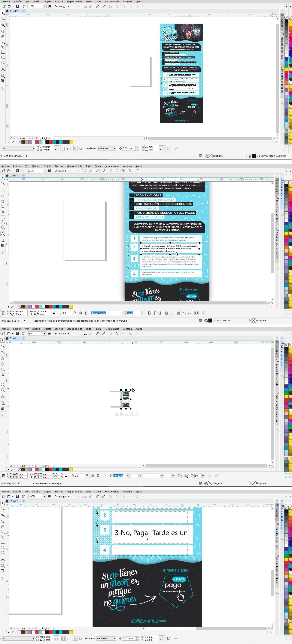Image resolution: width=292 pixels, height=644 pixels.
Task: Set landscape orientation in the 12% zoom window
Action: coord(69,149)
